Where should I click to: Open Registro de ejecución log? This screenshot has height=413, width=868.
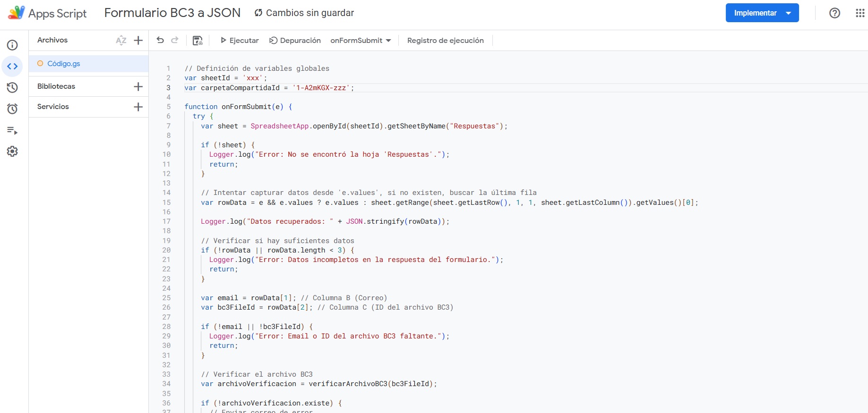446,41
